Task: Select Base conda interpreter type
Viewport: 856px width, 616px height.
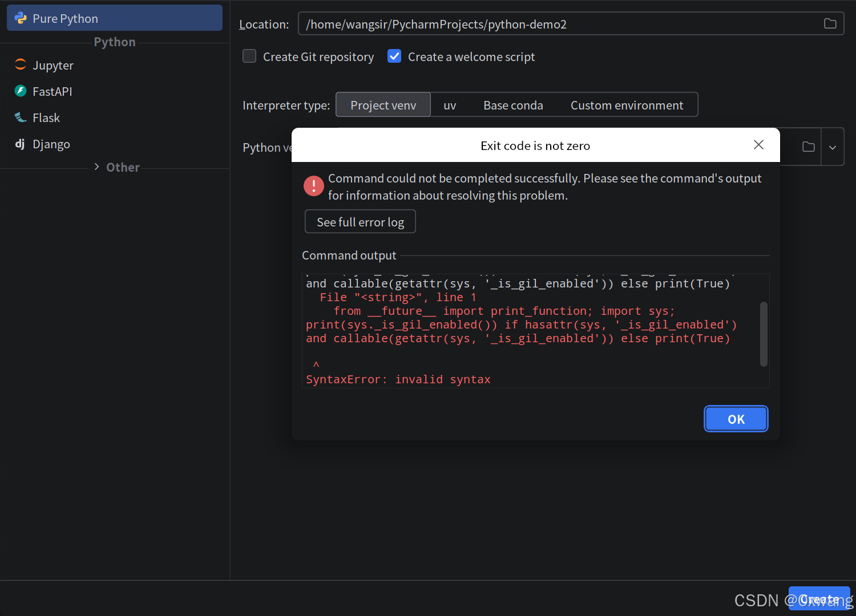Action: click(x=513, y=105)
